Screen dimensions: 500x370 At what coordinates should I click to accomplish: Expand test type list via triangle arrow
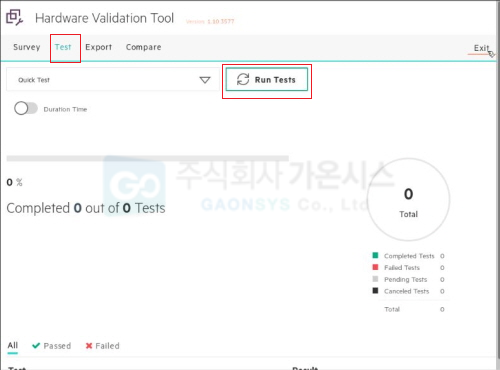pyautogui.click(x=205, y=80)
